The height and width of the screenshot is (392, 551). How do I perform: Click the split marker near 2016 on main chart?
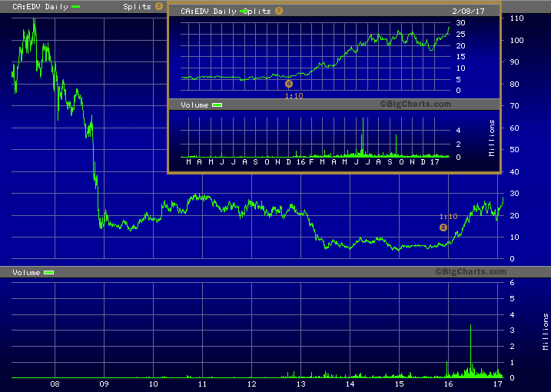tap(443, 228)
